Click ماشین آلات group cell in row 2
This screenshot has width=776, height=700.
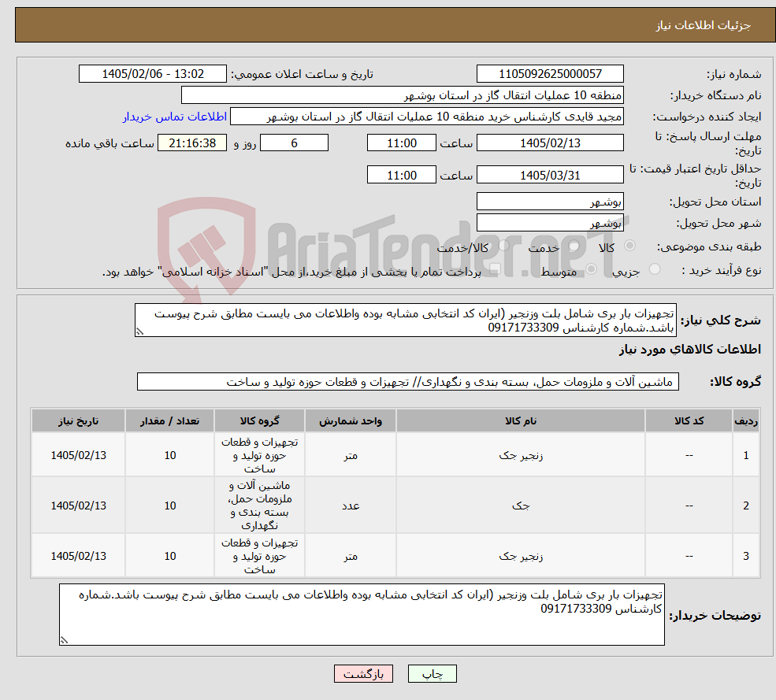click(259, 506)
